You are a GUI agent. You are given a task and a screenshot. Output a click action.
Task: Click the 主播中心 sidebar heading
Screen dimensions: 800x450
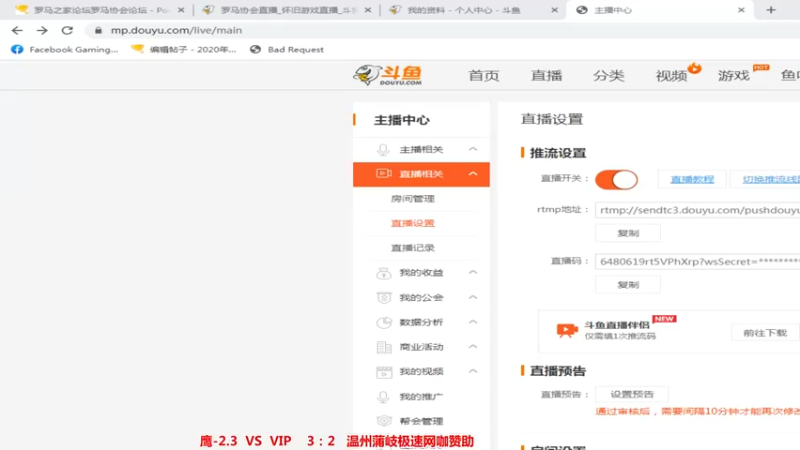[x=402, y=120]
